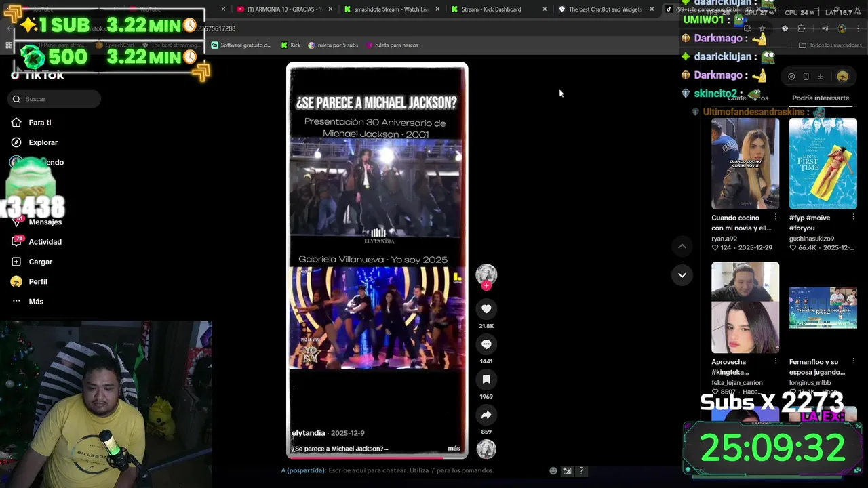The width and height of the screenshot is (868, 488).
Task: Expand video caption with 'más'
Action: pyautogui.click(x=454, y=449)
